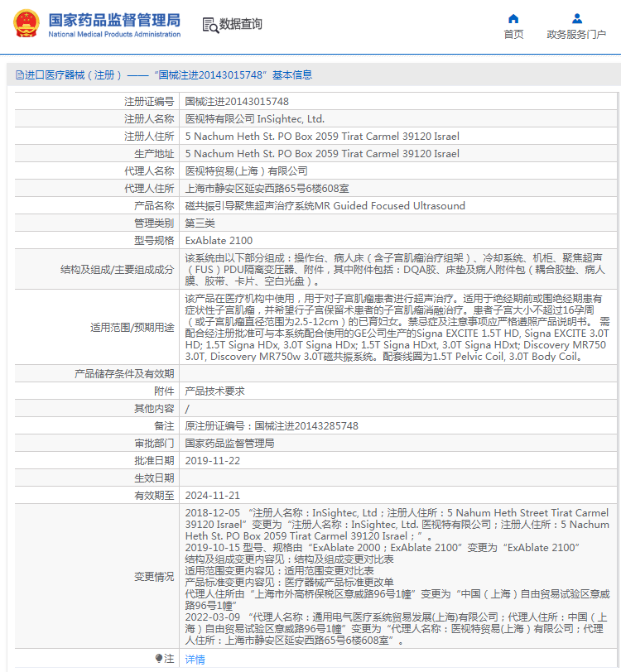Click the 2022-03-09 agent change line
Screen dimensions: 621x672
coord(397,629)
